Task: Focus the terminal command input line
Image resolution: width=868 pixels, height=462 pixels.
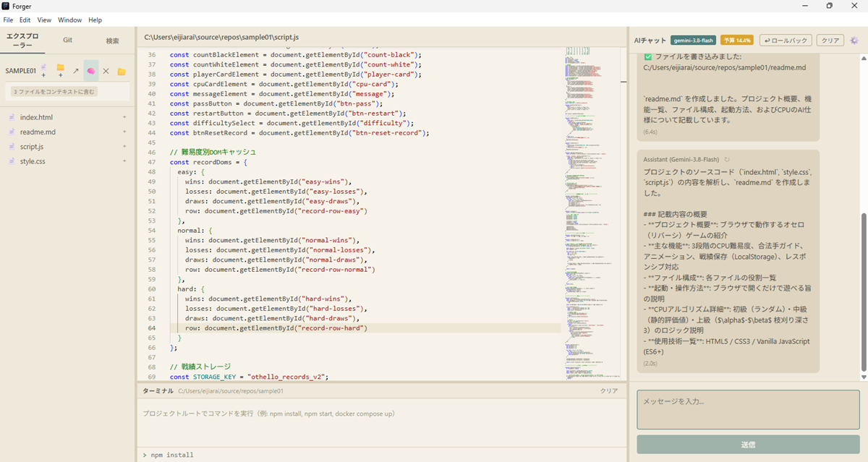Action: [x=382, y=455]
